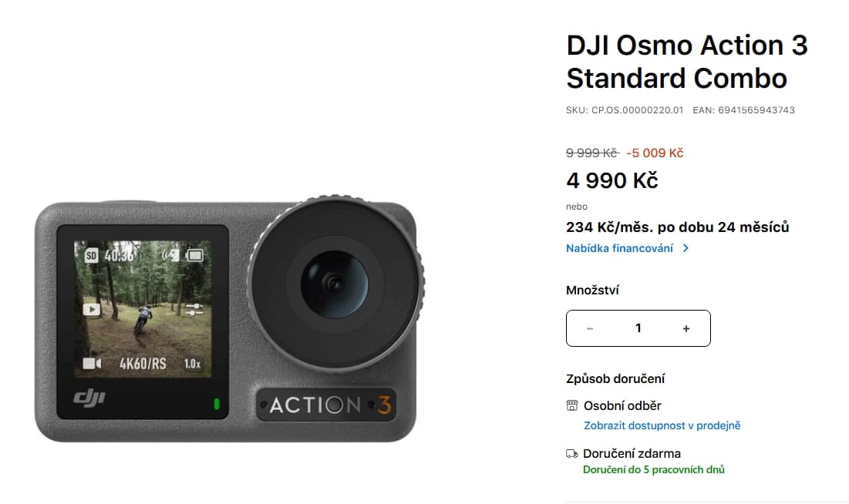The image size is (849, 504).
Task: Click the plus icon to increase quantity
Action: coord(686,328)
